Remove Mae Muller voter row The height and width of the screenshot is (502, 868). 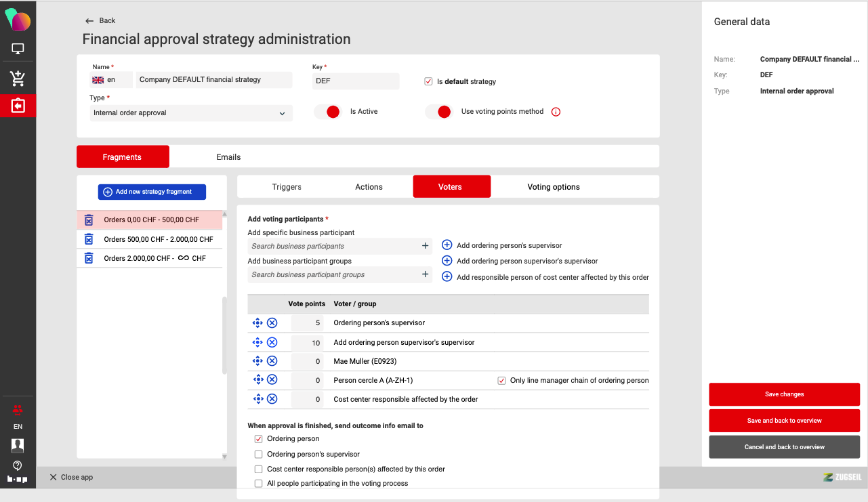[272, 361]
